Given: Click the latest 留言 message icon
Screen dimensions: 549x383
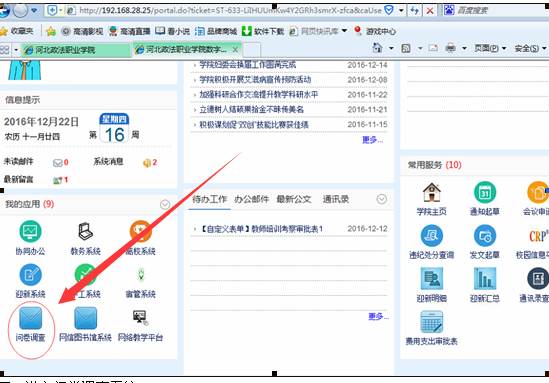Looking at the screenshot, I should [x=57, y=180].
